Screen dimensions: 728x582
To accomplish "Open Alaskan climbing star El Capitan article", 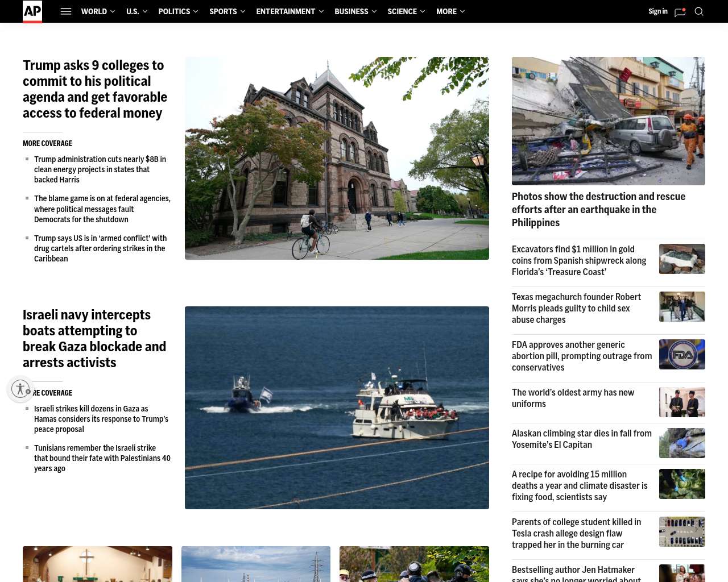I will pos(581,439).
